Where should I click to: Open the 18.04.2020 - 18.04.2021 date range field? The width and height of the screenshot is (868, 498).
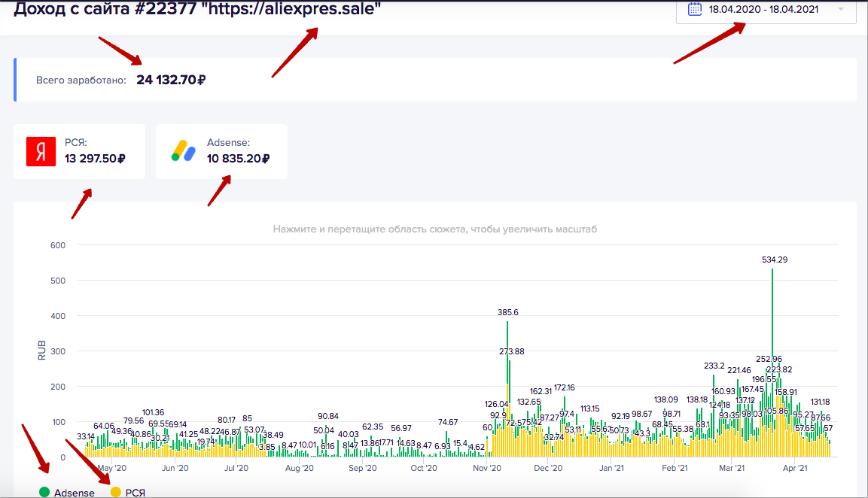(766, 10)
